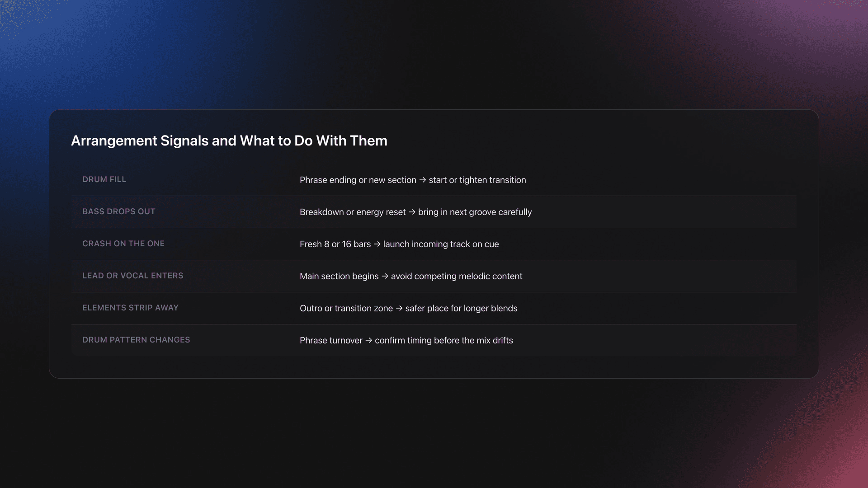Click the 'Arrangement Signals and What to Do With Them' heading
868x488 pixels.
pyautogui.click(x=229, y=141)
